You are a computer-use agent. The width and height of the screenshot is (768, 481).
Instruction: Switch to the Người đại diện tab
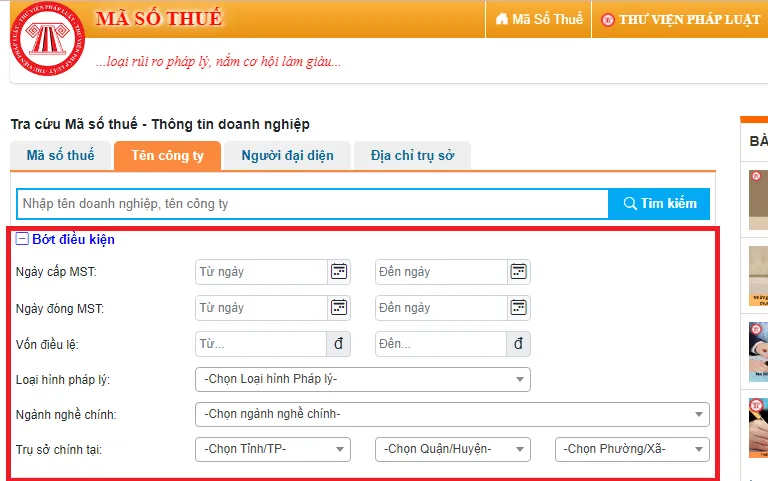288,155
